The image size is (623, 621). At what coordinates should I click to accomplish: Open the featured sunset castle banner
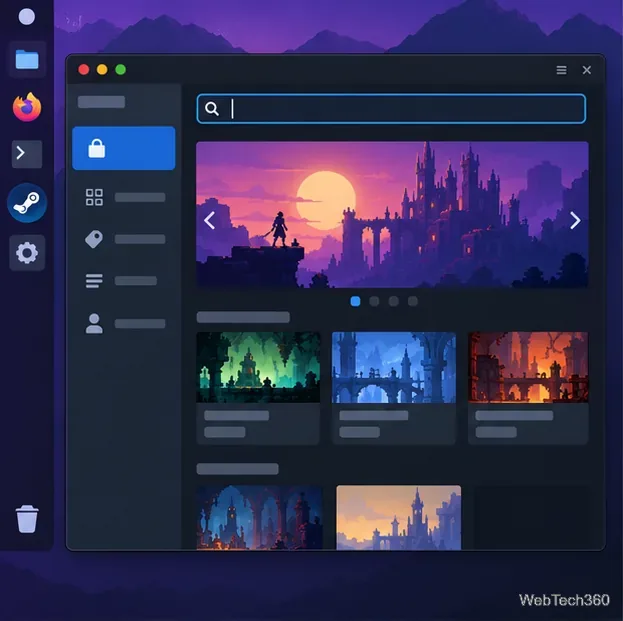[392, 215]
